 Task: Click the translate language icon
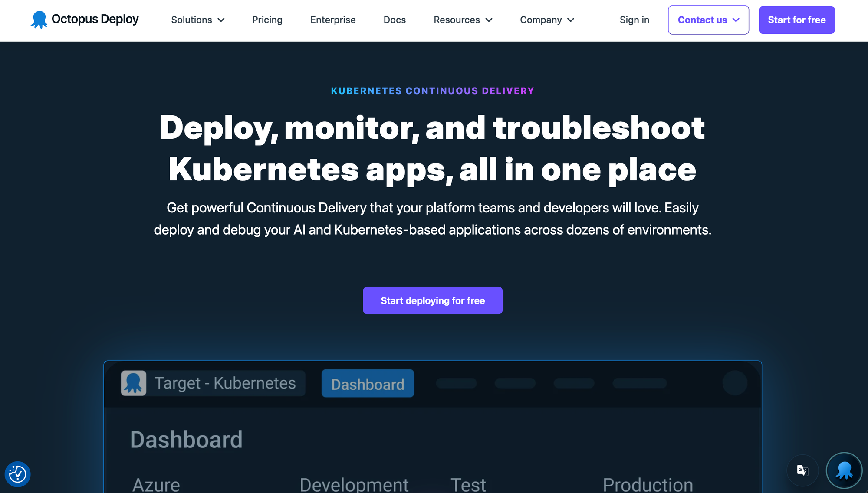click(x=802, y=470)
